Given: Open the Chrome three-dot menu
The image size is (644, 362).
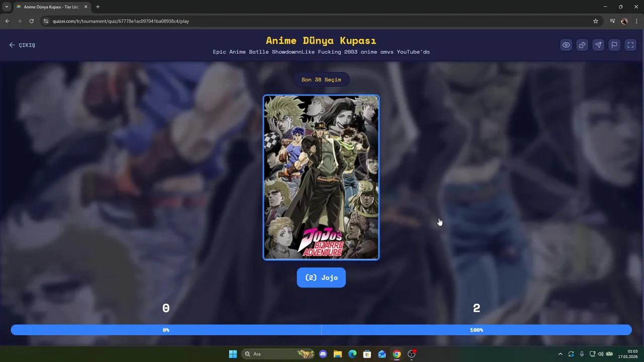Looking at the screenshot, I should (x=637, y=21).
